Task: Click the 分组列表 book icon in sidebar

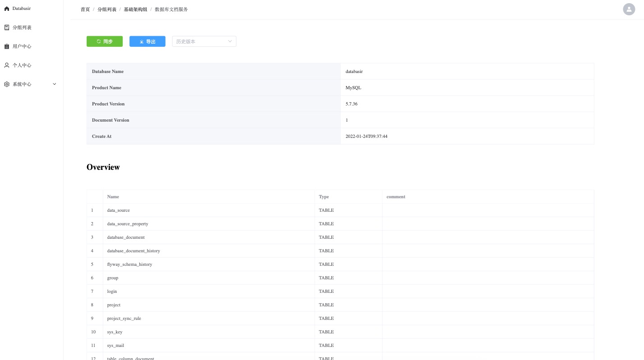Action: [7, 27]
